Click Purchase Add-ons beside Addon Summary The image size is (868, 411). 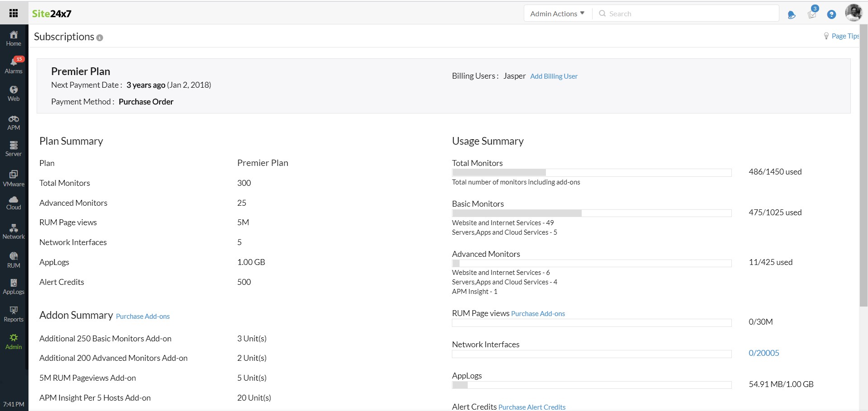tap(142, 317)
